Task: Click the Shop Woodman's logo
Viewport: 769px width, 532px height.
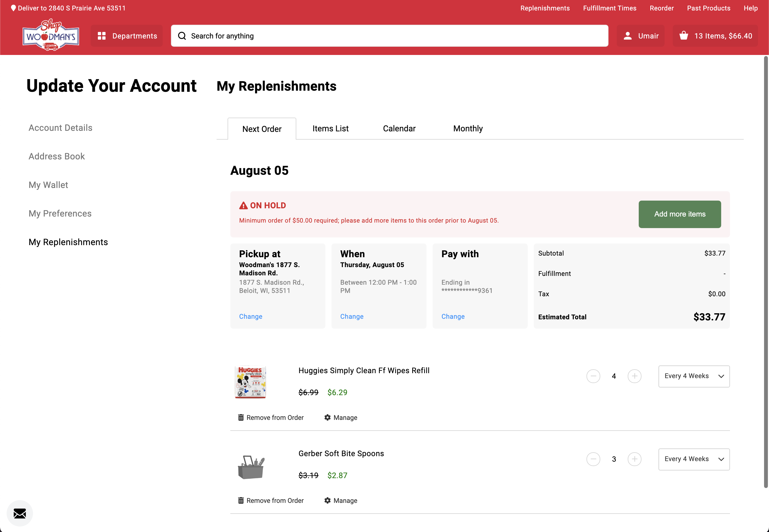Action: [51, 35]
